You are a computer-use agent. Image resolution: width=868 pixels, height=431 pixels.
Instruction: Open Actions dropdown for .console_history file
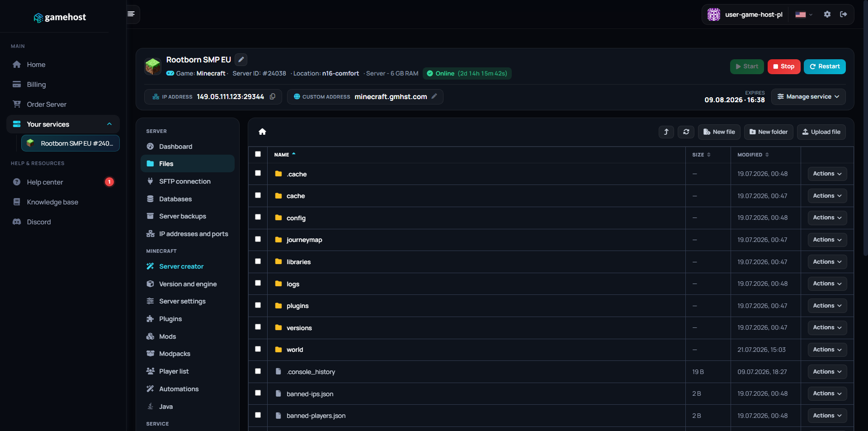(x=827, y=372)
